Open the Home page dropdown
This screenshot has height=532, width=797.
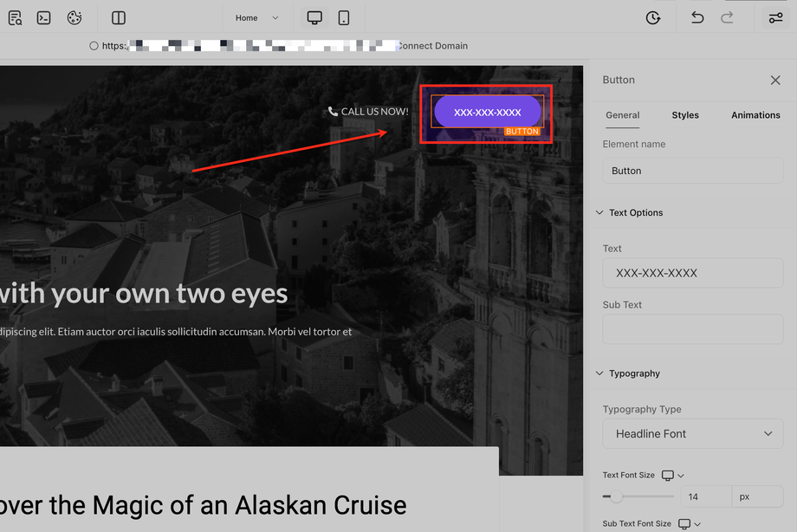click(x=257, y=18)
